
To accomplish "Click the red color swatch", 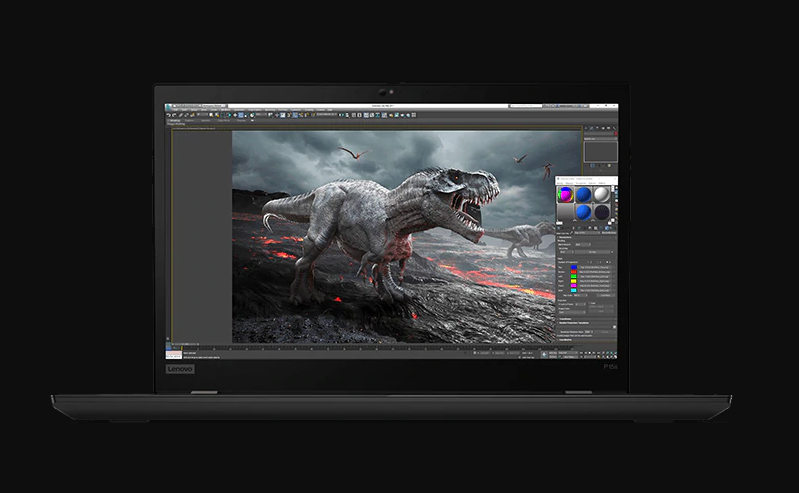I will [x=574, y=272].
